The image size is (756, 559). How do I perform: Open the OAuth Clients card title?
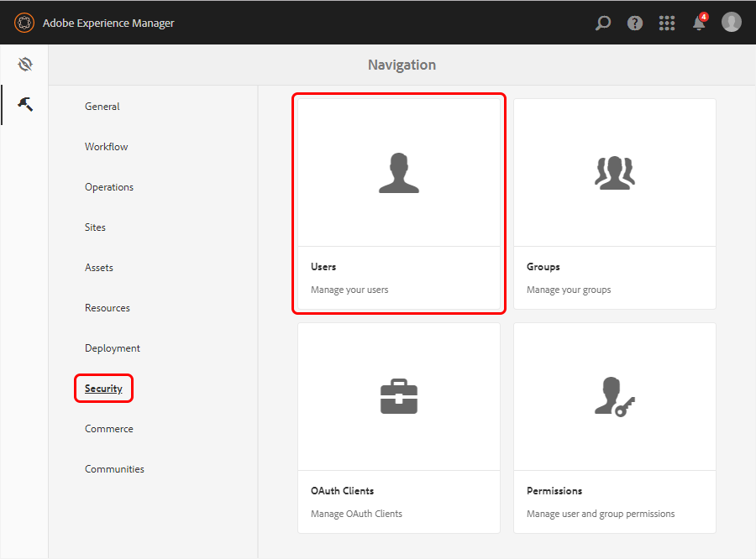pyautogui.click(x=343, y=490)
